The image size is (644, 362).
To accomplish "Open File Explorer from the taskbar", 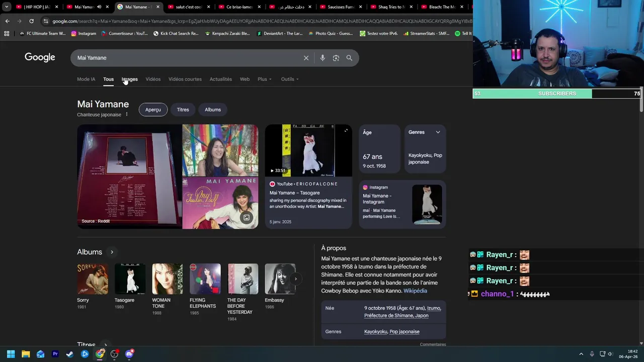I will 26,354.
